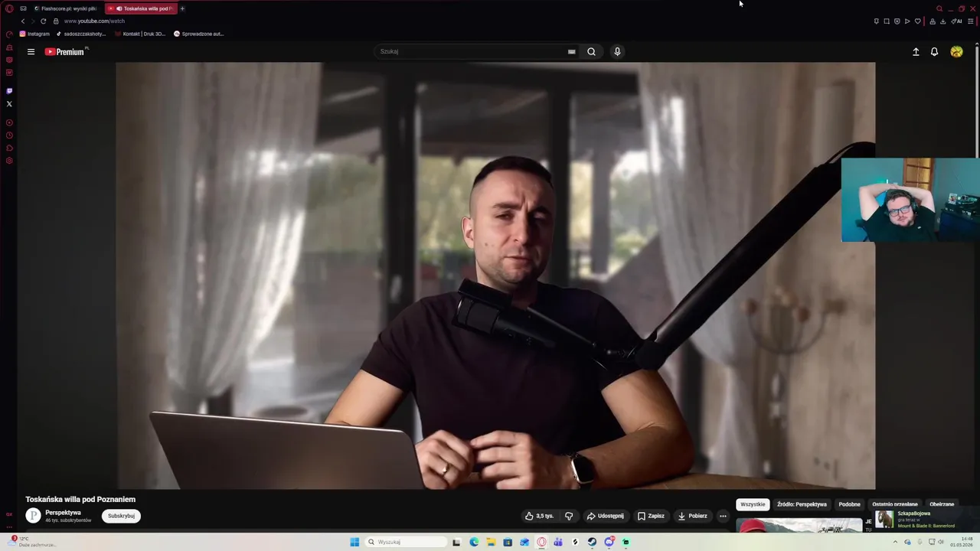Open Opera easy setup sliders icon

971,21
